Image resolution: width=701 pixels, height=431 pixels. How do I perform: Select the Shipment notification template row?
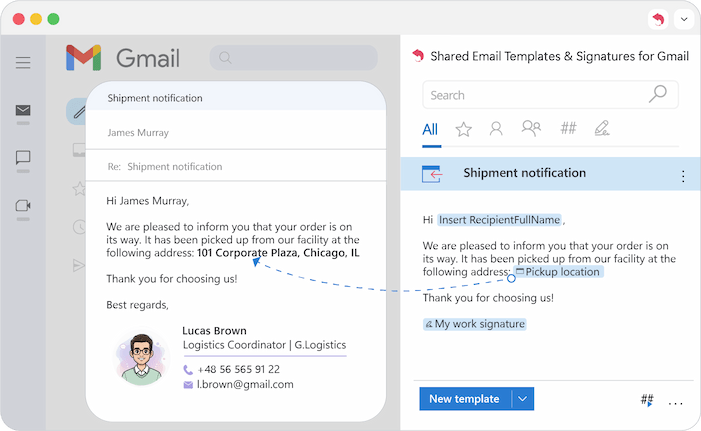(550, 173)
